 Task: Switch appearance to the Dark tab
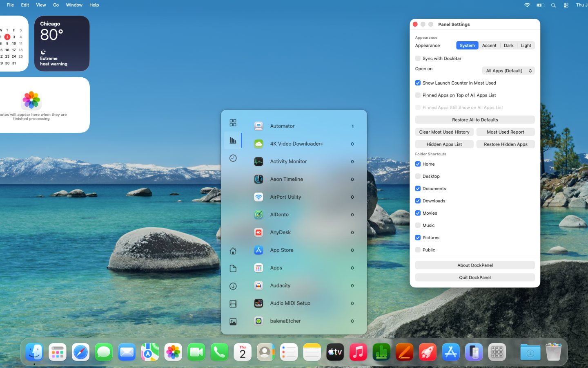click(508, 45)
